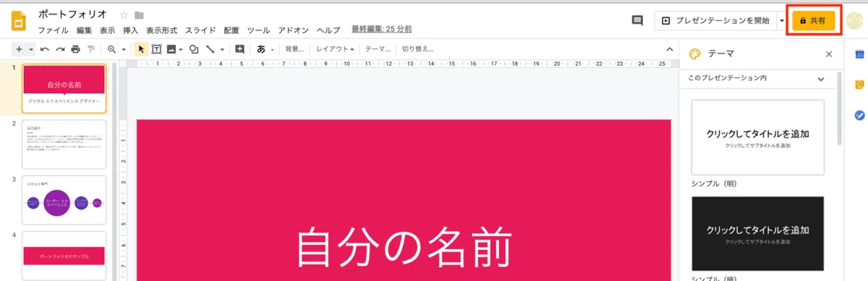
Task: Expand new slide layout dropdown arrow
Action: (x=30, y=50)
